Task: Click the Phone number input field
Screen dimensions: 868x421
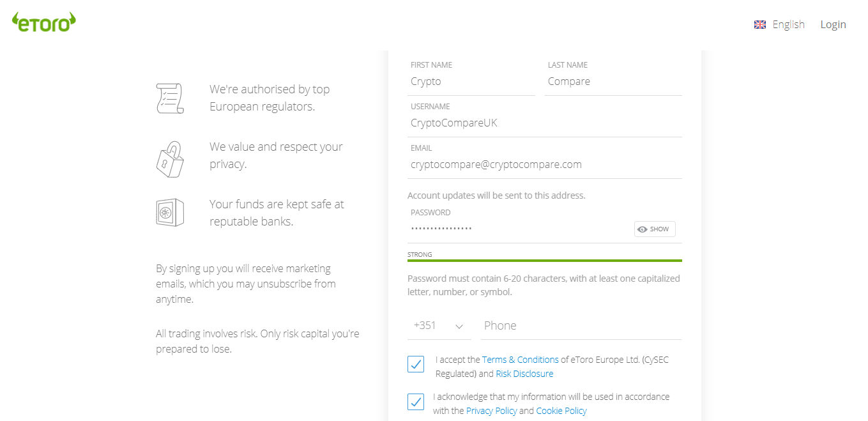Action: (x=581, y=326)
